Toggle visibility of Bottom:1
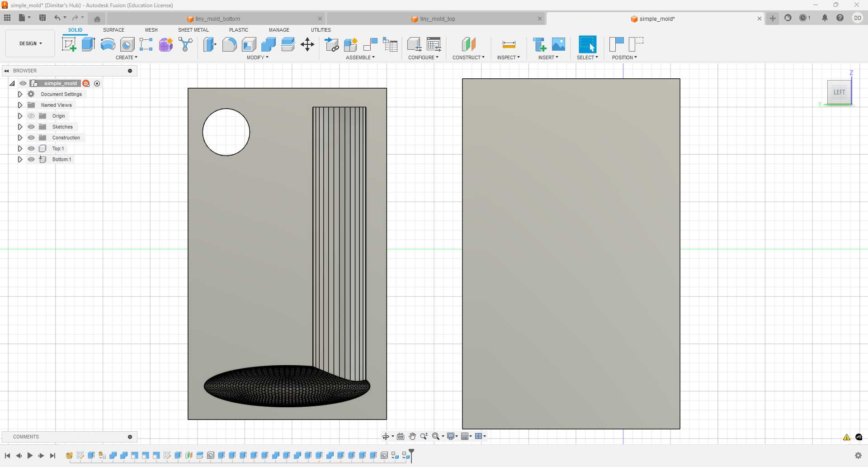Screen dimensions: 868x467 coord(31,159)
